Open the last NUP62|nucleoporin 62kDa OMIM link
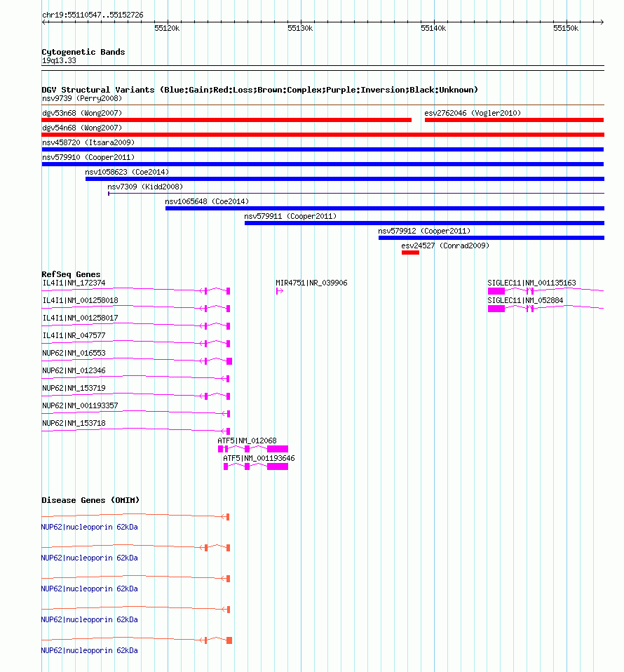 [90, 650]
